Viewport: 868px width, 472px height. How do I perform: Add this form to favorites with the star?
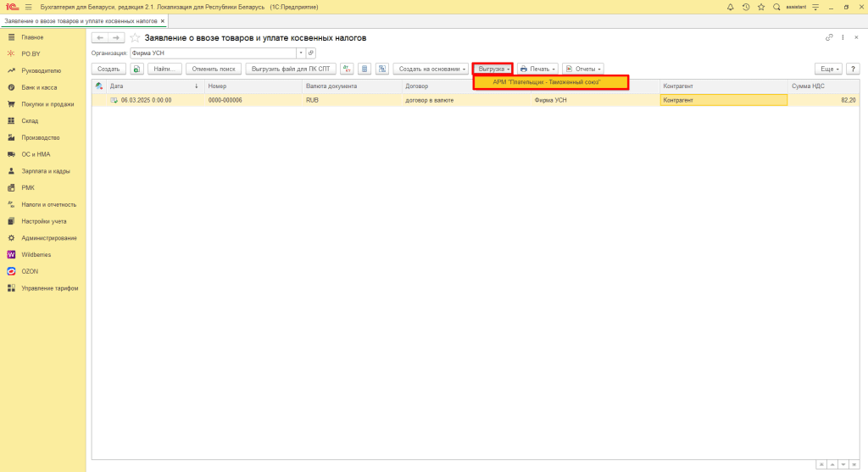(135, 38)
